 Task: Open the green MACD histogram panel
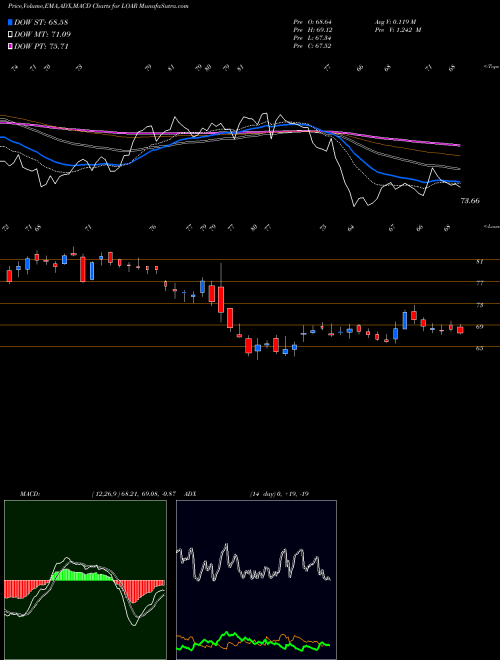[85, 580]
